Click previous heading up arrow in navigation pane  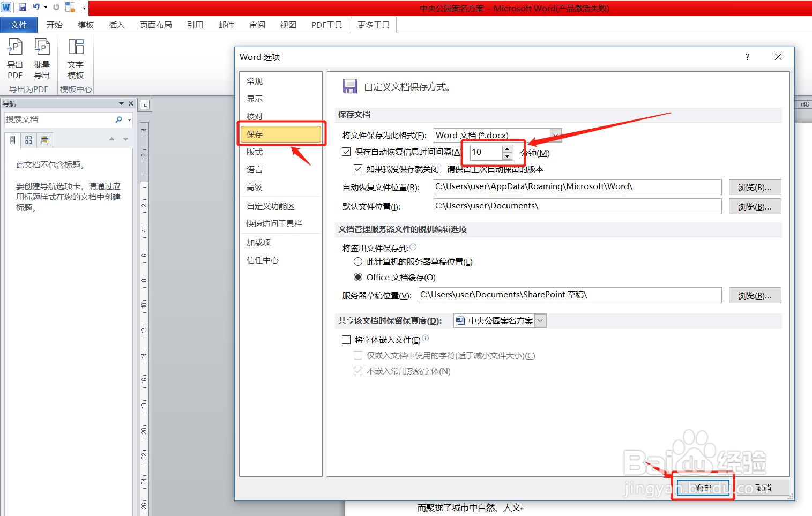tap(111, 139)
